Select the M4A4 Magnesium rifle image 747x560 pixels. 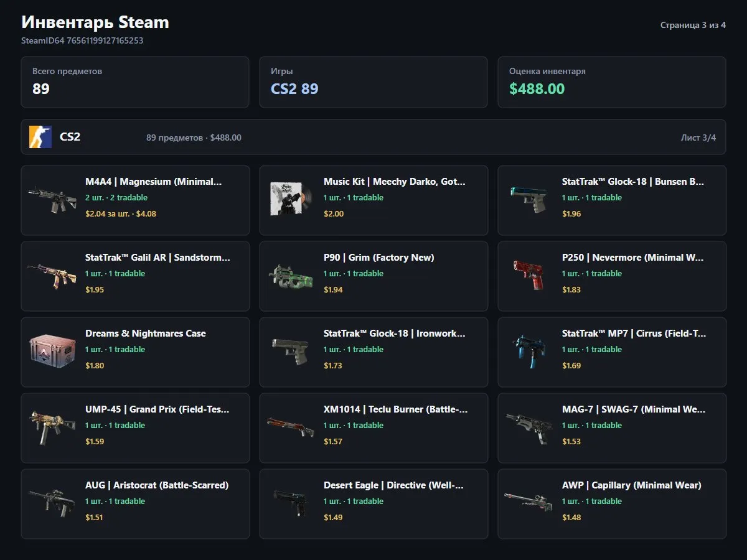(52, 199)
